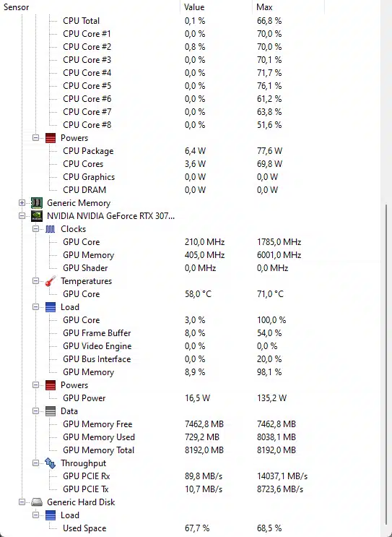Collapse the GPU Temperatures group
Image resolution: width=392 pixels, height=537 pixels.
click(x=35, y=281)
